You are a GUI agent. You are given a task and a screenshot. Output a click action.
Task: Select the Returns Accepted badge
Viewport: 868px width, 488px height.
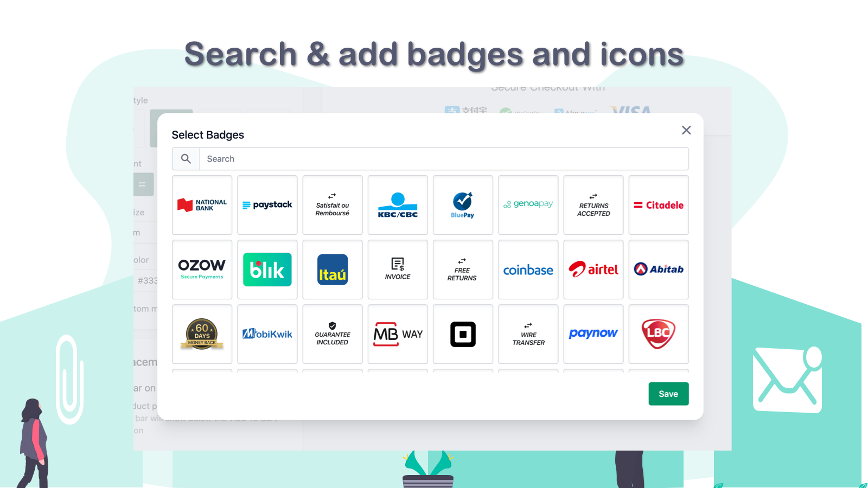pos(593,205)
